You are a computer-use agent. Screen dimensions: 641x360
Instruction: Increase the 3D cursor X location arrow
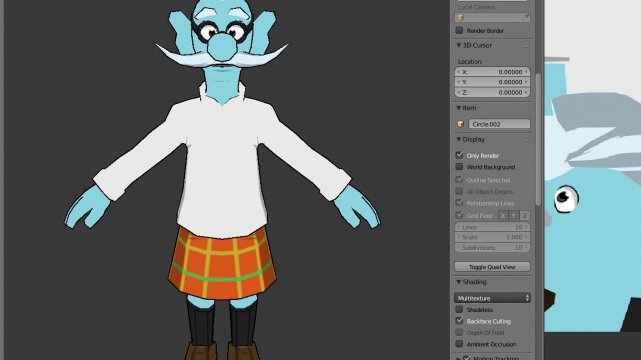527,72
